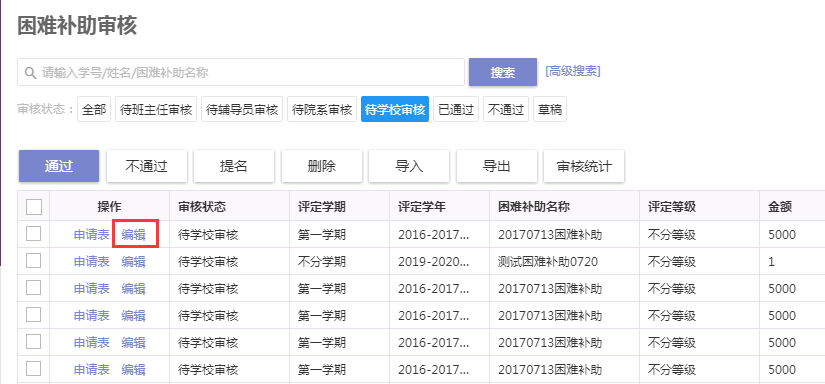Click the 提名 button

point(234,166)
